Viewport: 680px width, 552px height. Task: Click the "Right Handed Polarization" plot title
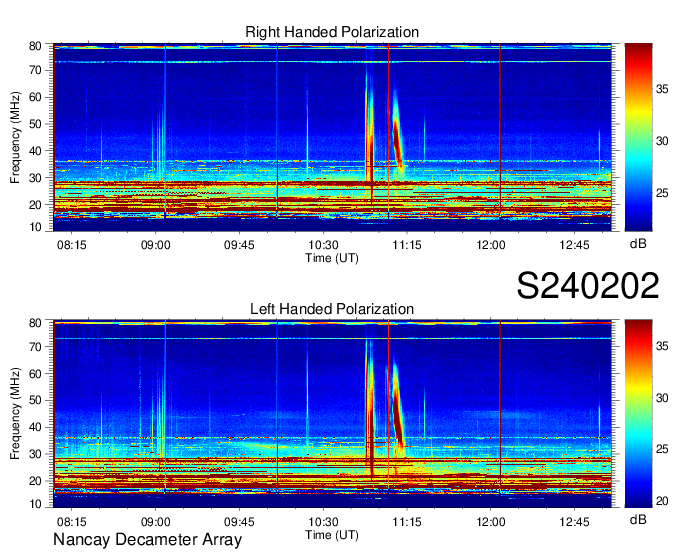click(332, 32)
